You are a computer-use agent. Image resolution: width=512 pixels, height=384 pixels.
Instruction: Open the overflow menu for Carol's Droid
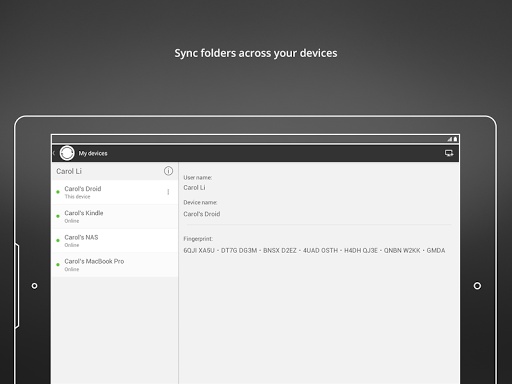click(x=168, y=192)
